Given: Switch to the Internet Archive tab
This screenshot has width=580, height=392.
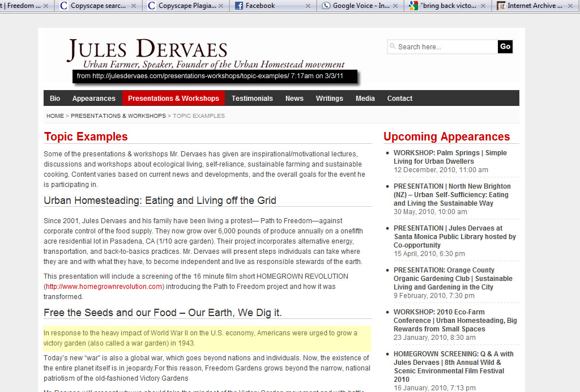Looking at the screenshot, I should tap(535, 6).
